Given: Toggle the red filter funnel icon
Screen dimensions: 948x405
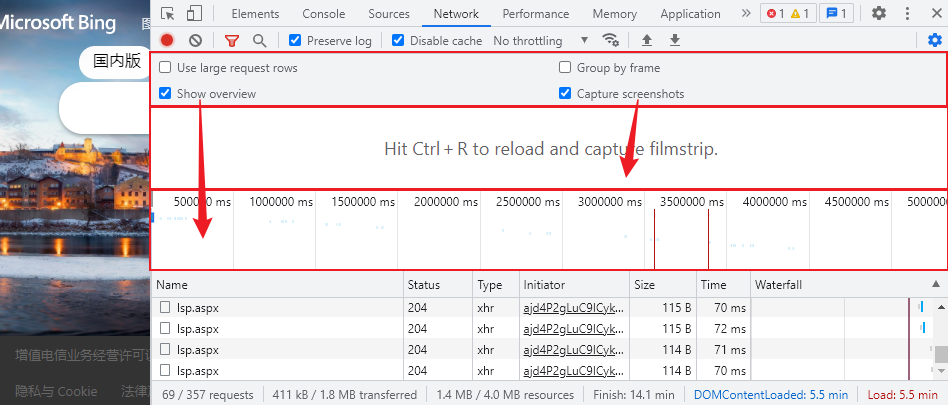Looking at the screenshot, I should 232,40.
